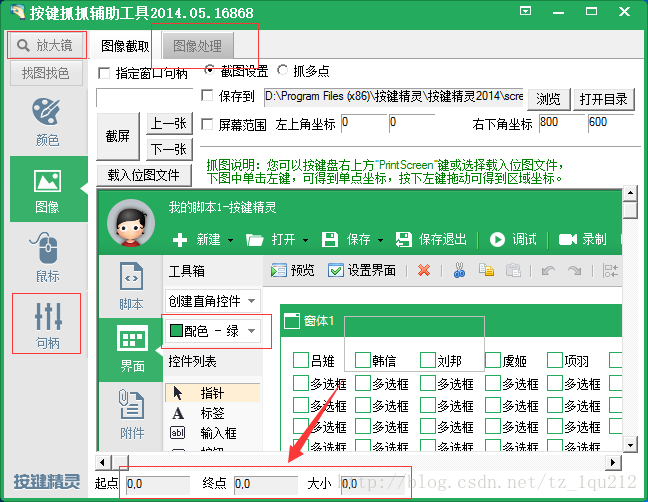The height and width of the screenshot is (502, 648).
Task: Select the 指针 pointer tool
Action: click(x=212, y=393)
